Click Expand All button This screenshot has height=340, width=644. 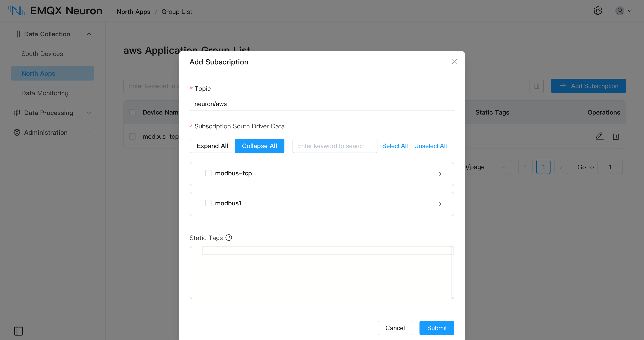click(212, 146)
